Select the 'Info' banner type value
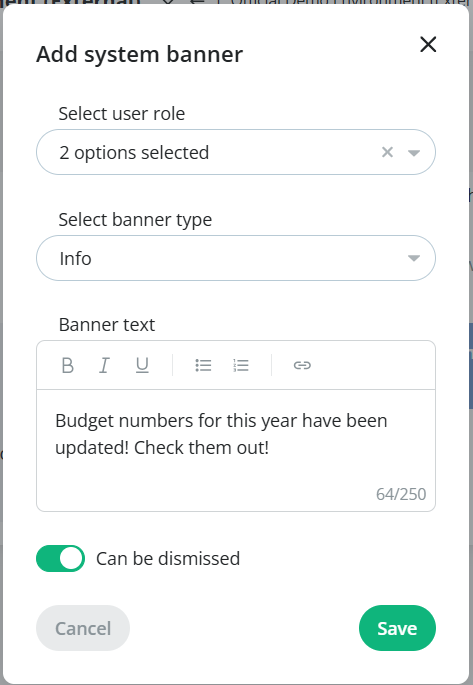This screenshot has height=685, width=473. pos(76,258)
